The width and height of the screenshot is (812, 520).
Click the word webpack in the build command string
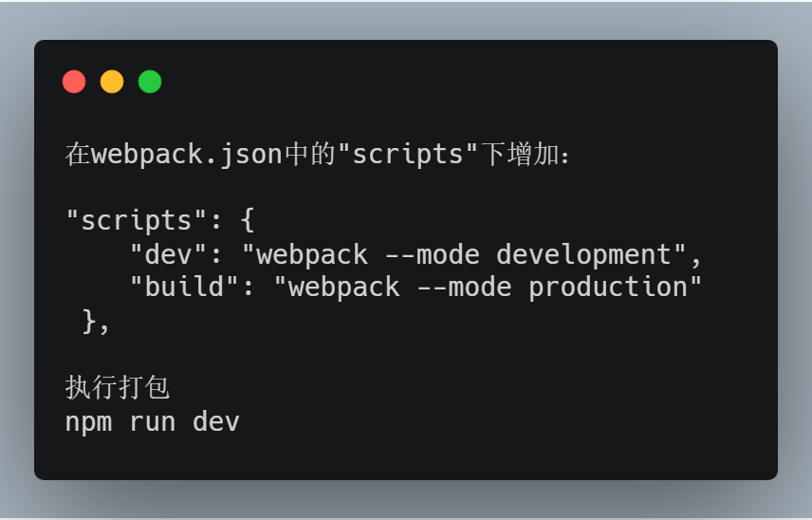click(344, 287)
